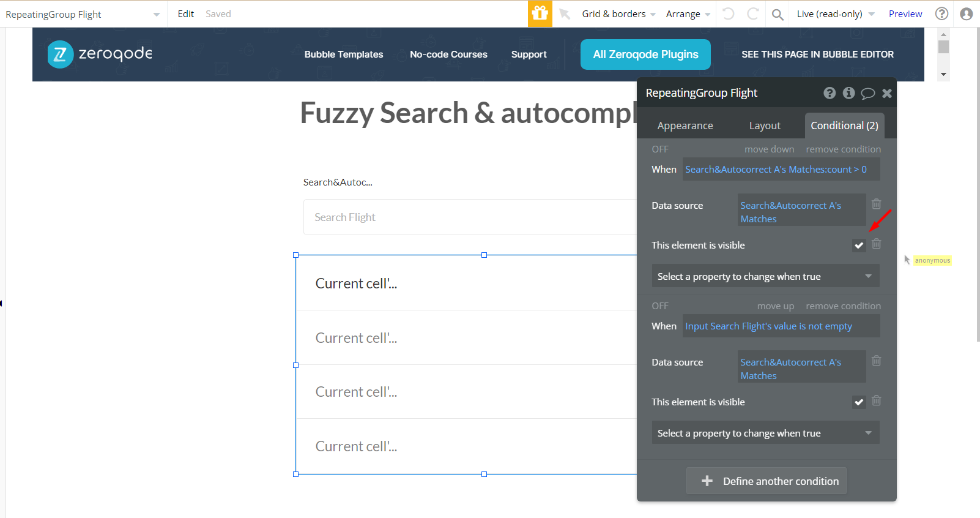Delete second condition's Data source property
The image size is (980, 518).
pyautogui.click(x=877, y=361)
